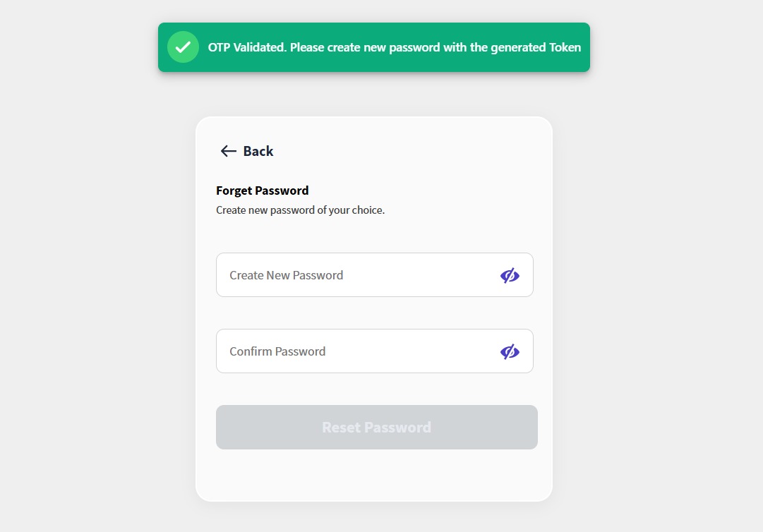Click the Reset Password button

376,427
